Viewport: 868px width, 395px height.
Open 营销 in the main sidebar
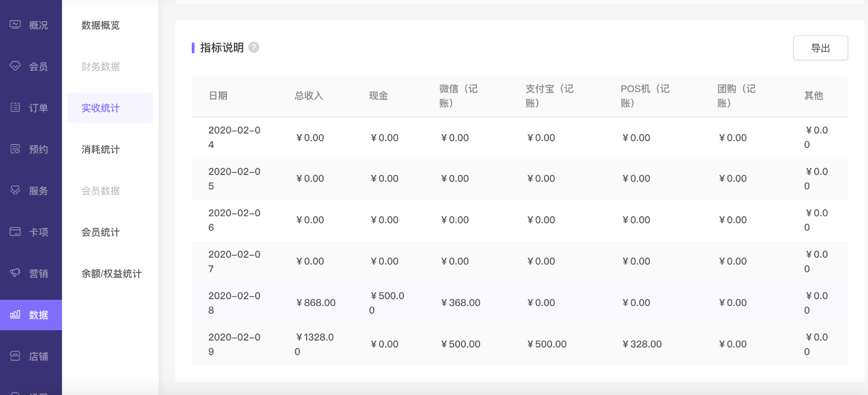[31, 273]
